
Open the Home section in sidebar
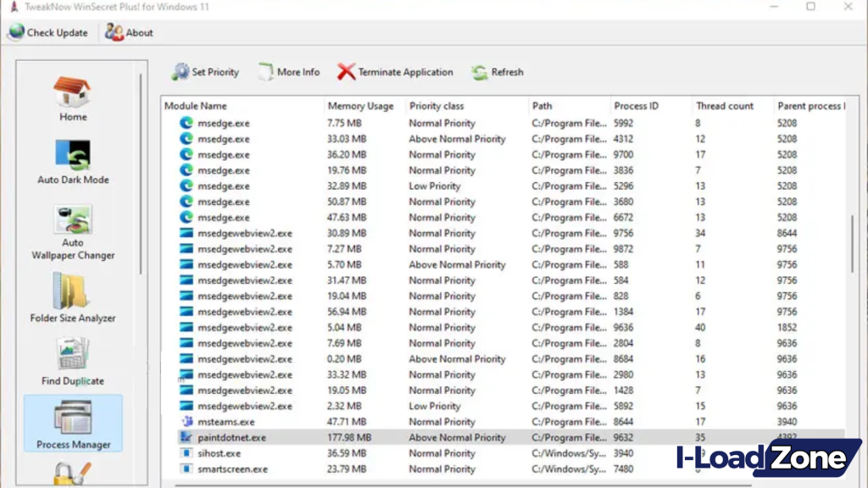pos(73,99)
